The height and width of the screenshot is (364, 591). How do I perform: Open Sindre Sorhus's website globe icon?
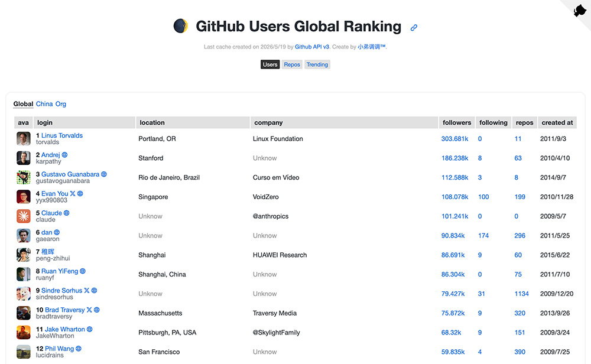pyautogui.click(x=94, y=291)
